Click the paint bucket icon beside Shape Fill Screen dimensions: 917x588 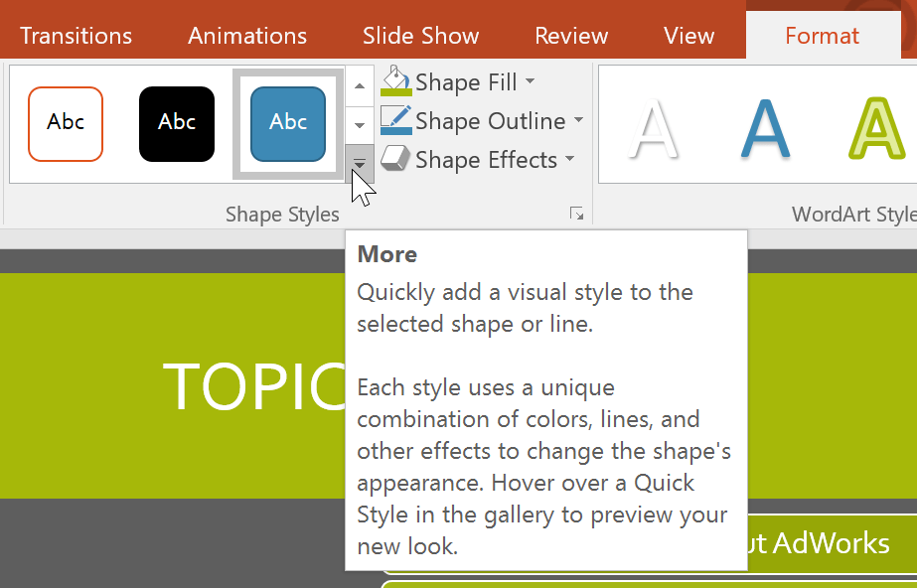395,81
